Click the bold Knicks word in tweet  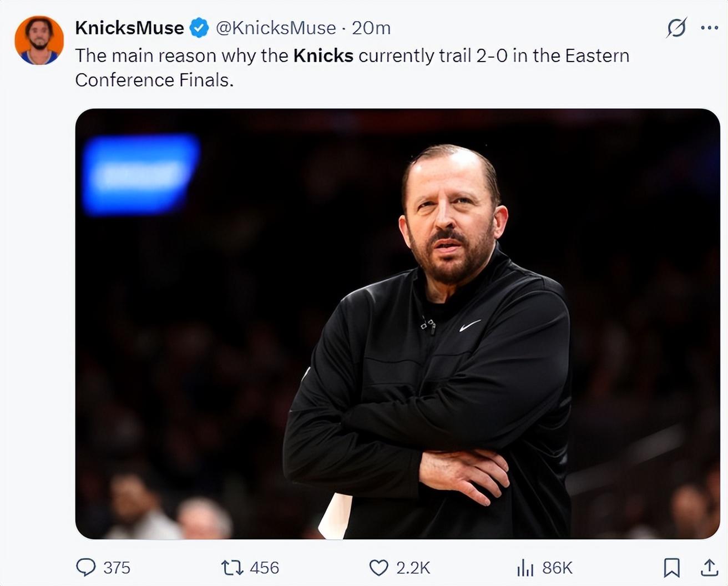(323, 55)
